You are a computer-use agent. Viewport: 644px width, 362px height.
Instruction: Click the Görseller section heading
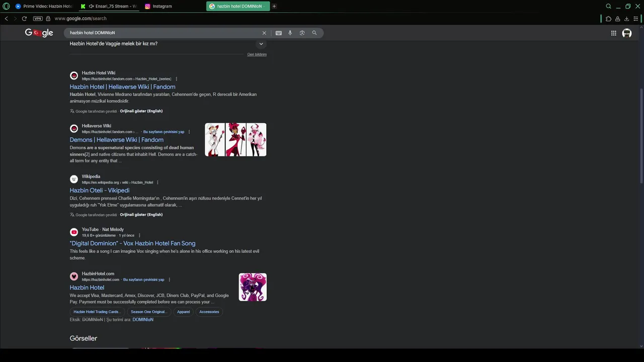[84, 338]
